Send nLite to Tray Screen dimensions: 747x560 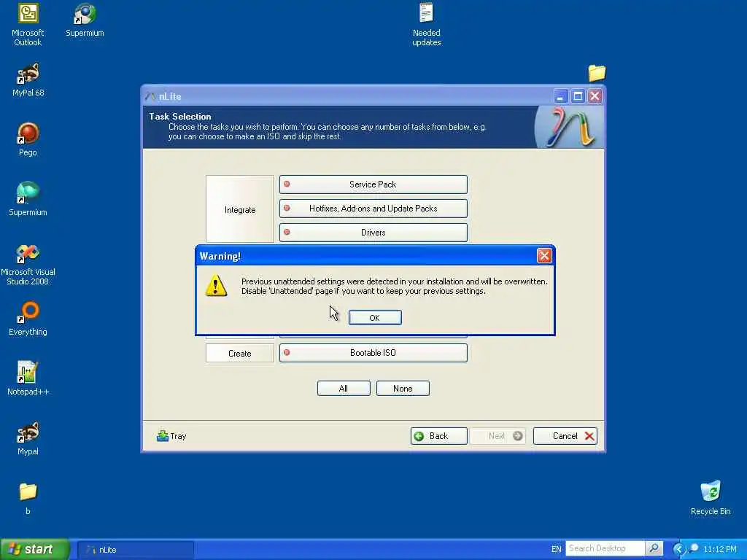coord(171,436)
